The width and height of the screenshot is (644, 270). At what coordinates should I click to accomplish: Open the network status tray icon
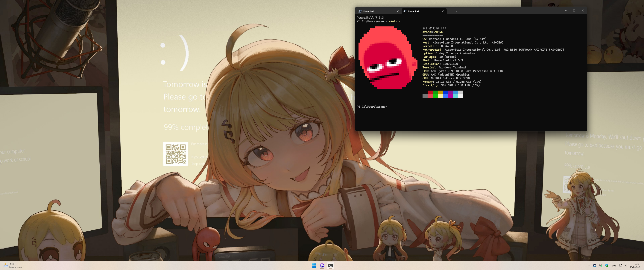620,265
